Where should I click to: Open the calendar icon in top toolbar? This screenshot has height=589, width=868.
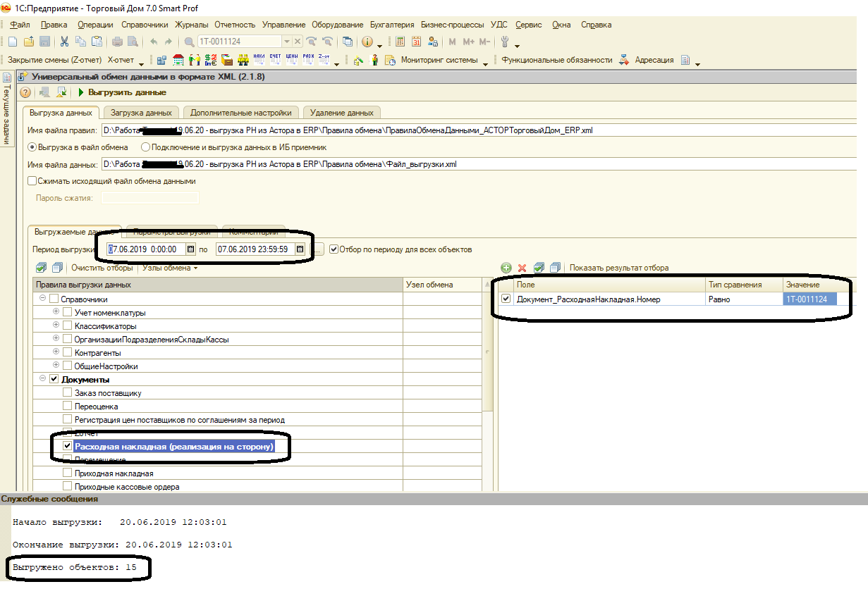click(x=416, y=42)
